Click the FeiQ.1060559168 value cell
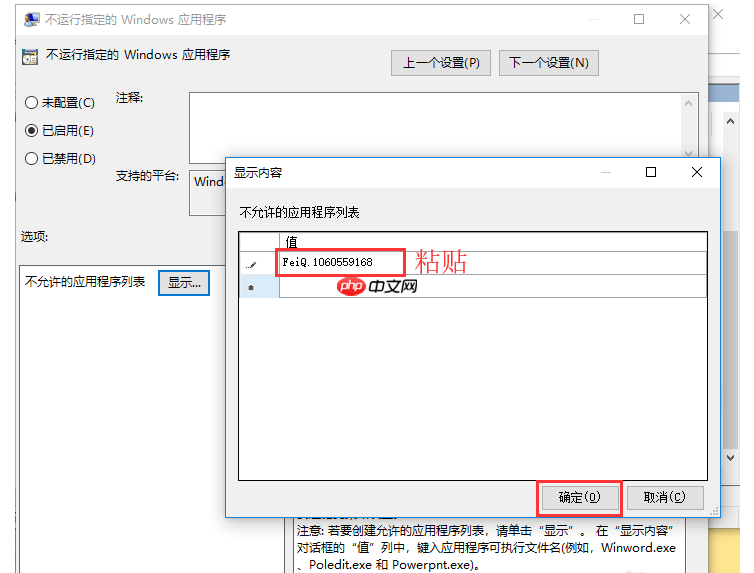Screen dimensions: 754x573 click(340, 262)
